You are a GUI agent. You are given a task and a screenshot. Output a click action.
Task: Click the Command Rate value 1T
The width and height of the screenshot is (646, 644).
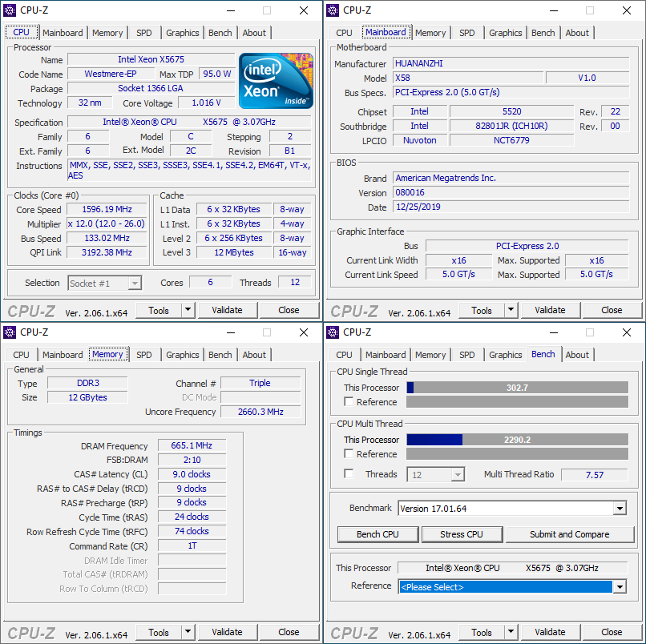tap(192, 545)
